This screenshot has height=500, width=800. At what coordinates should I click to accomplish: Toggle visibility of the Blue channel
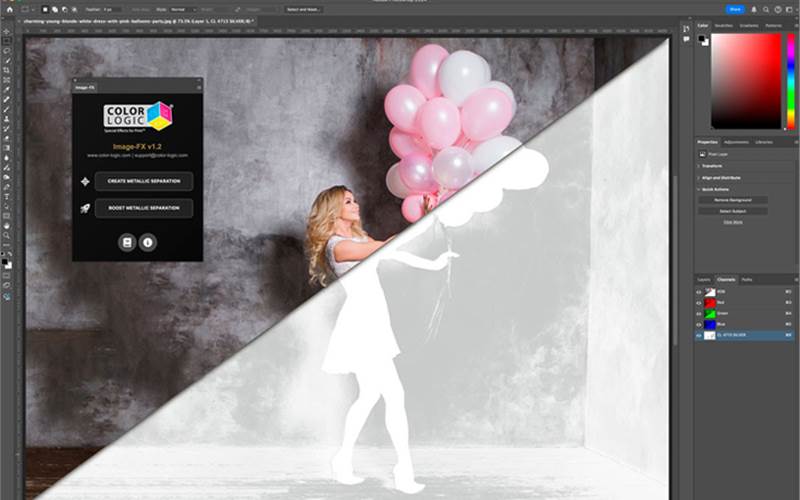point(699,324)
